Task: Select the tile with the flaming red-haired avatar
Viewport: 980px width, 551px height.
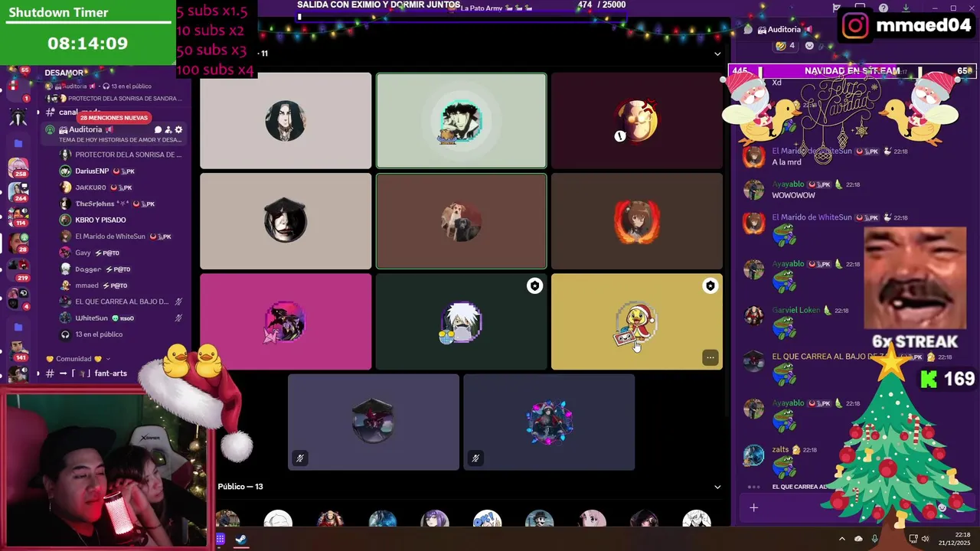Action: coord(636,221)
